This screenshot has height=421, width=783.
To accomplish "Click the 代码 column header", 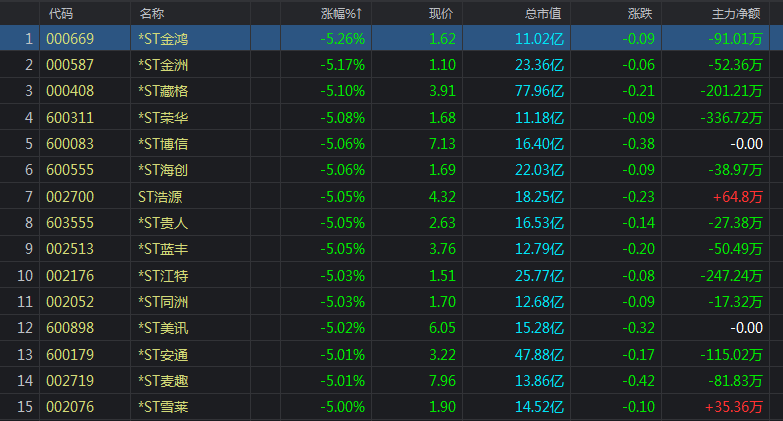I will click(61, 13).
